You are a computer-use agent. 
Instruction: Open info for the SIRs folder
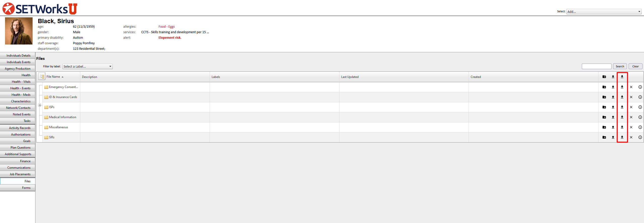click(x=640, y=137)
